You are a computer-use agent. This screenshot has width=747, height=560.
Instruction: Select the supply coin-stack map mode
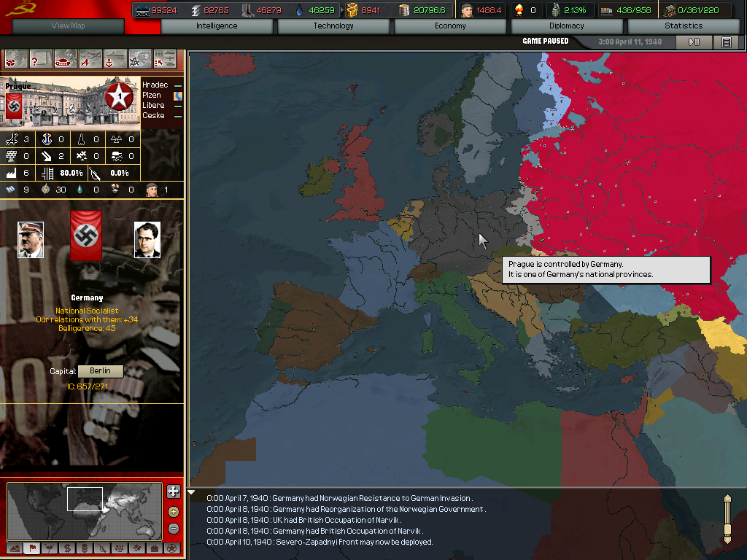(x=85, y=548)
